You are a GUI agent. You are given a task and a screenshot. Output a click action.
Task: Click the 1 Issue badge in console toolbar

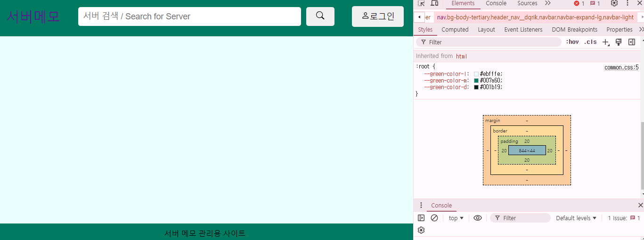point(624,218)
